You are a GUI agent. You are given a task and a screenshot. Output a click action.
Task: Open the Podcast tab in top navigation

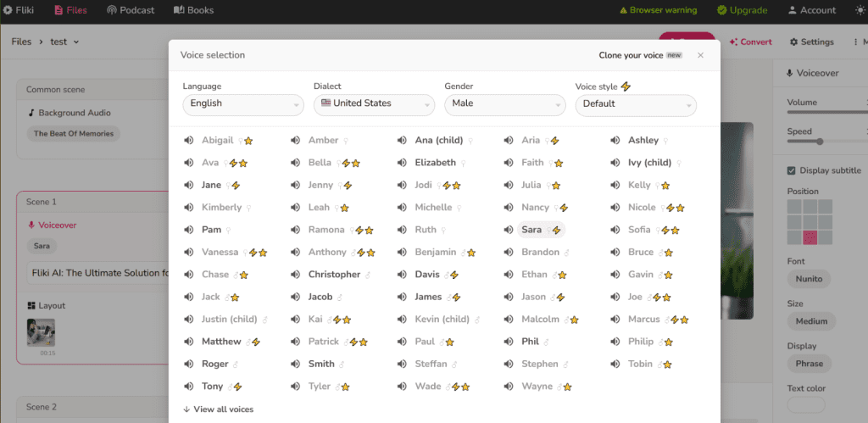[x=131, y=10]
